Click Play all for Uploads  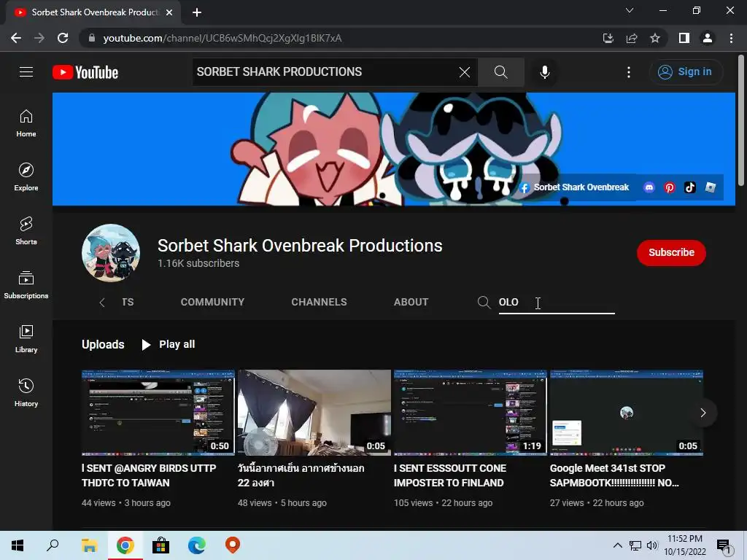pos(169,344)
